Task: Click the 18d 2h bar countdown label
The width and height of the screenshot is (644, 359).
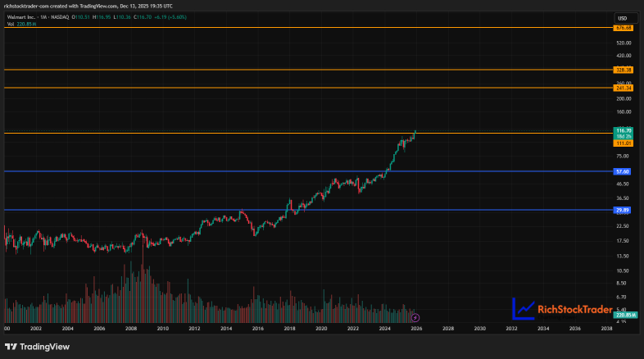Action: pos(623,136)
